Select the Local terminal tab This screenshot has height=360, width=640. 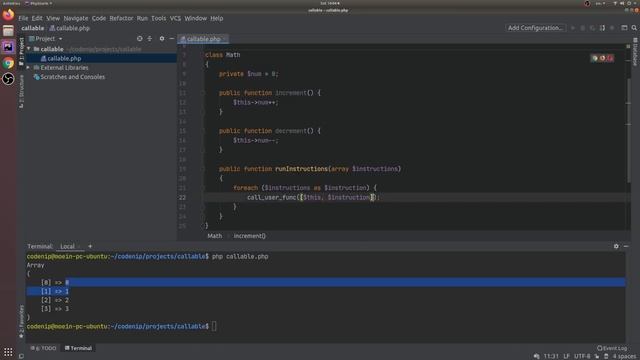tap(68, 246)
